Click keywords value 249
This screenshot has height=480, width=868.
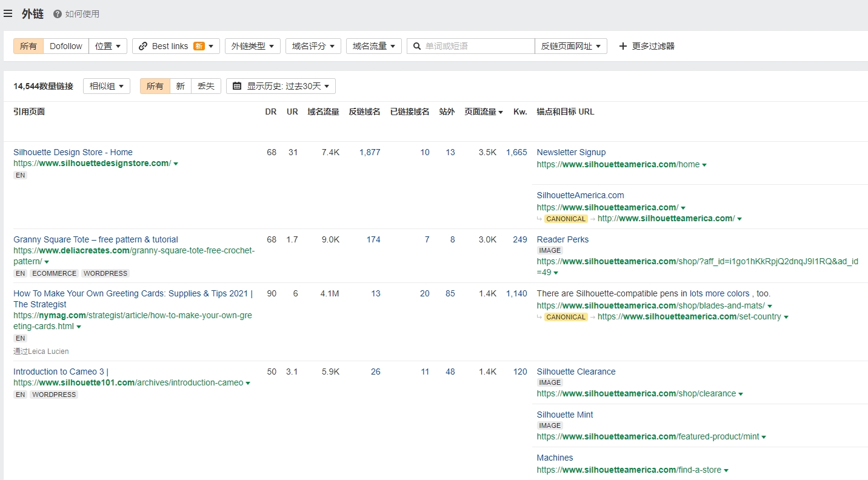click(x=520, y=239)
